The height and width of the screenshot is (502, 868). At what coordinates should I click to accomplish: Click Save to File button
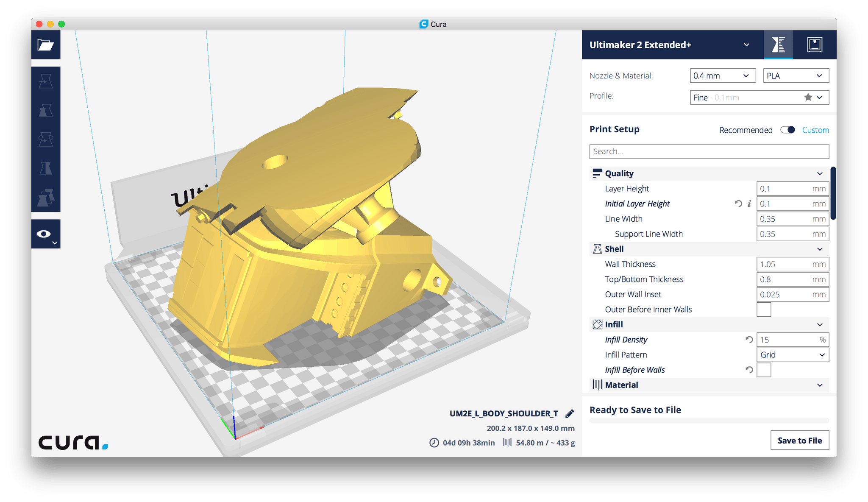pyautogui.click(x=799, y=440)
